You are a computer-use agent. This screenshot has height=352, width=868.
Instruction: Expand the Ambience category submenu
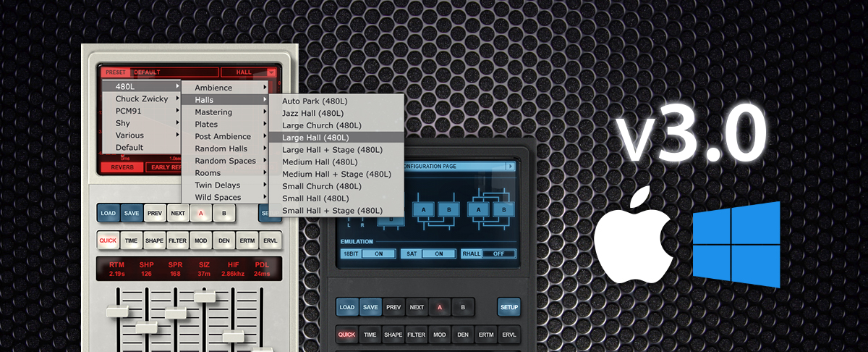224,88
